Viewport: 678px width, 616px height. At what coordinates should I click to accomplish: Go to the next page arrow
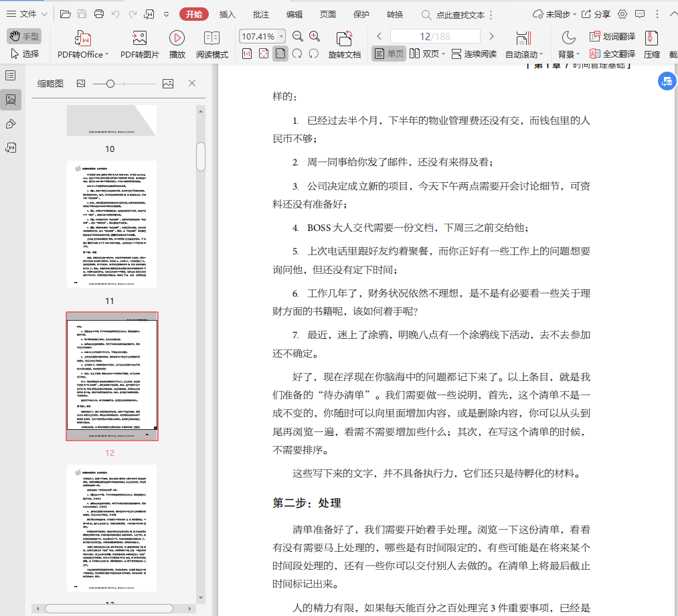pos(491,36)
